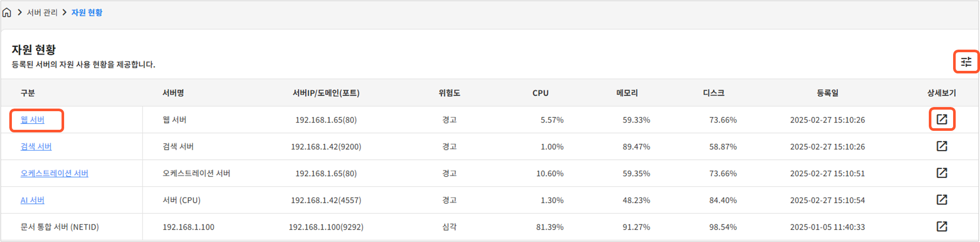Open detail view for 검색 서버 row
Screen dimensions: 980x242
tap(942, 146)
